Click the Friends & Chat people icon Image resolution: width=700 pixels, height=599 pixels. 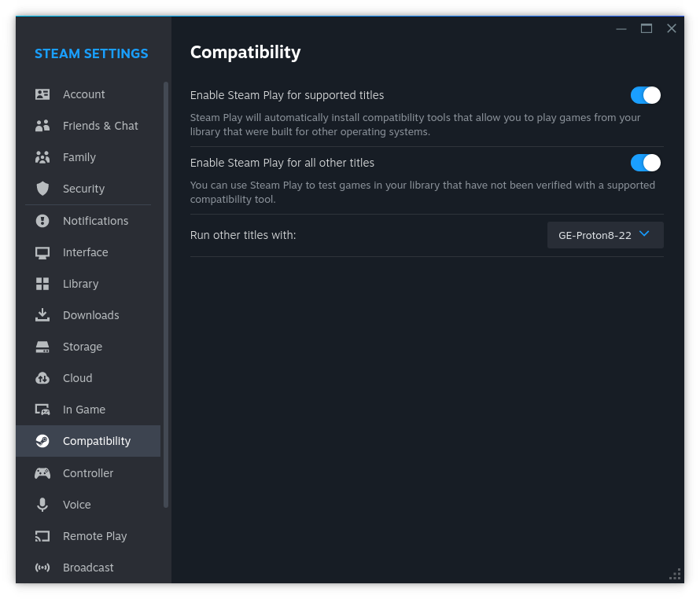coord(42,126)
